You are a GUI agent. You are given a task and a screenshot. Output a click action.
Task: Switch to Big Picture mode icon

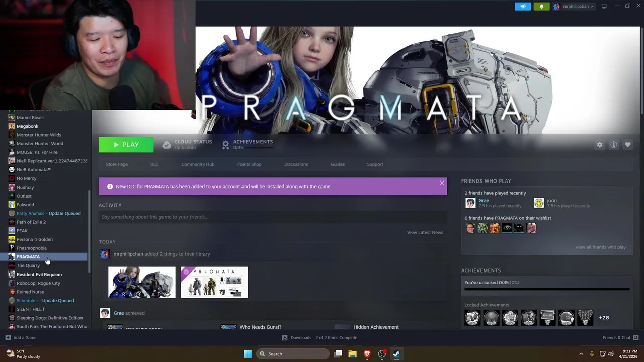click(604, 6)
